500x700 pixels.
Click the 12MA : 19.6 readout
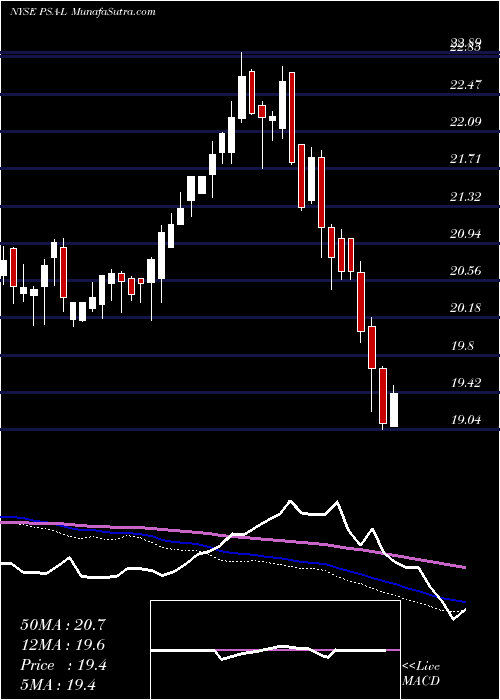tap(63, 645)
